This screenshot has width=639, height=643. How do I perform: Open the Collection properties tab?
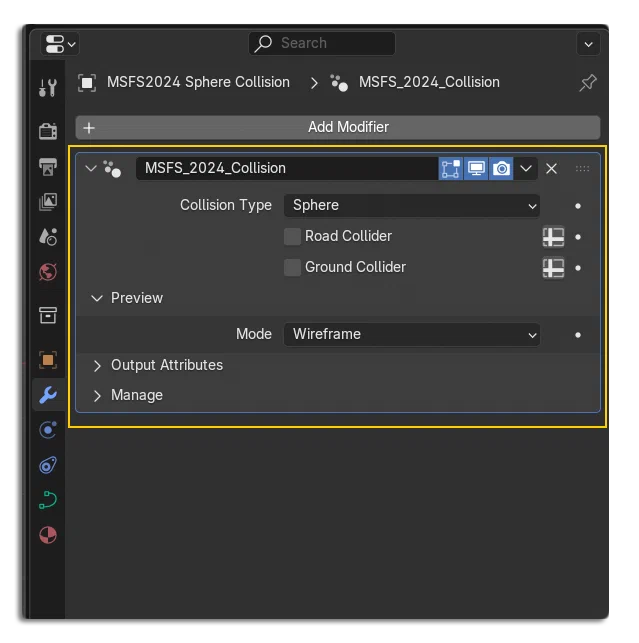(x=48, y=315)
